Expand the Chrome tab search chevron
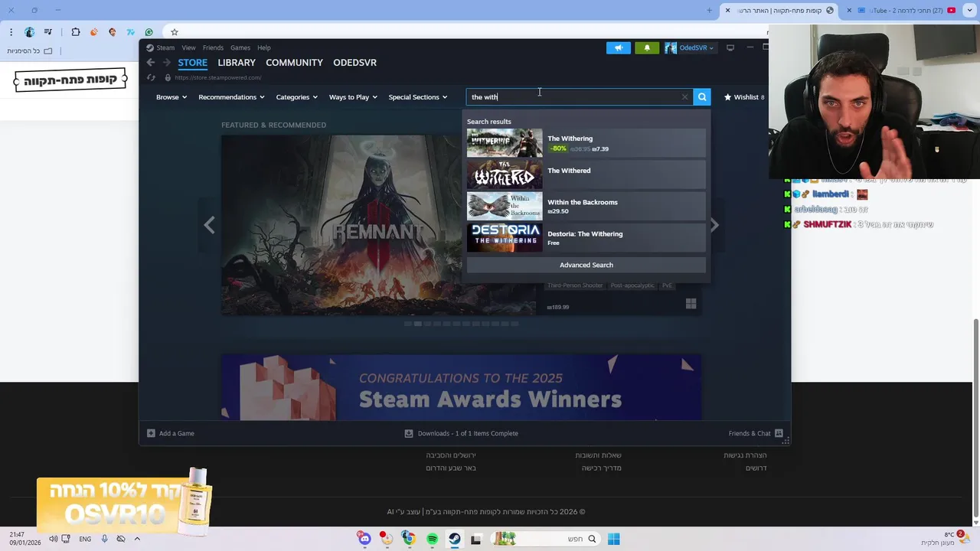This screenshot has height=551, width=980. [x=971, y=11]
